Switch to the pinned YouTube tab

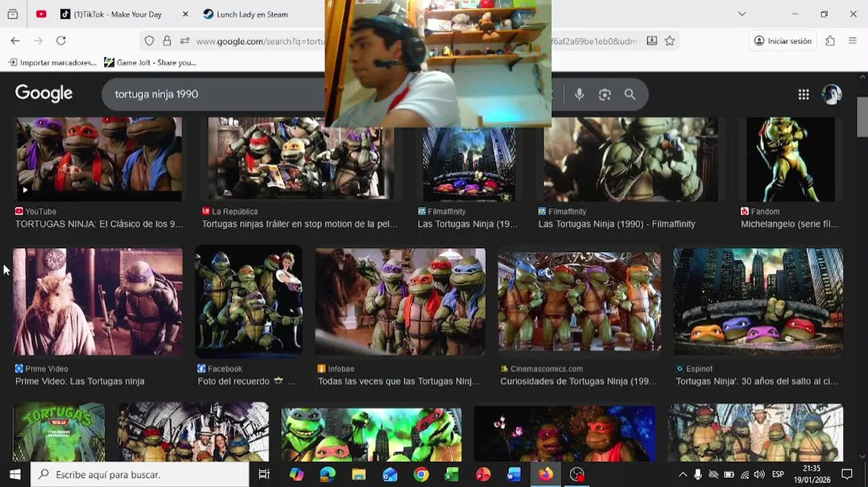41,14
